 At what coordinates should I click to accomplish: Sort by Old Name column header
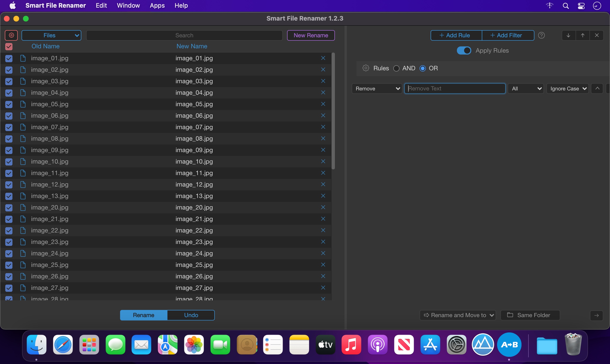45,46
